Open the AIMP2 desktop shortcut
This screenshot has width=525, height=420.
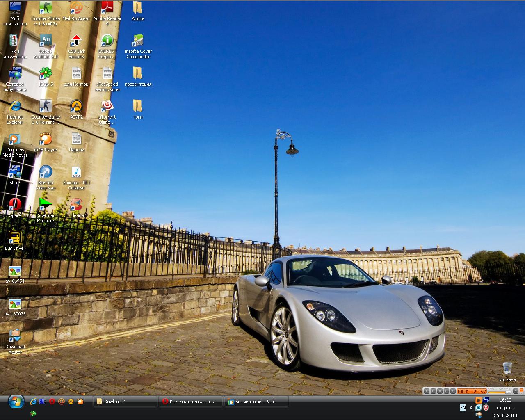point(76,107)
